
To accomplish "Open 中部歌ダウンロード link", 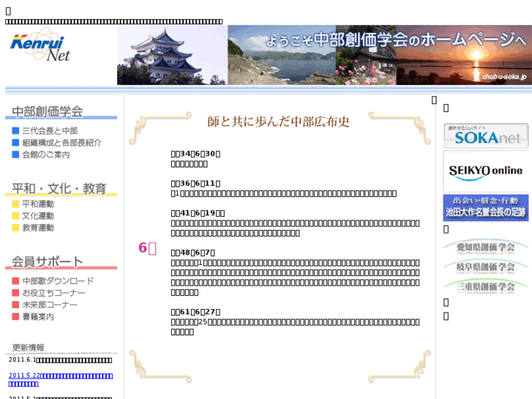I will click(58, 281).
